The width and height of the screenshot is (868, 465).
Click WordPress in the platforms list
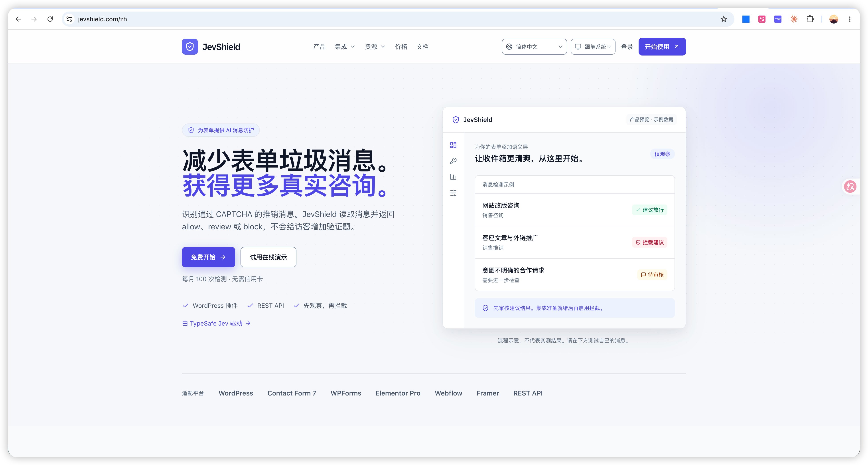click(236, 393)
